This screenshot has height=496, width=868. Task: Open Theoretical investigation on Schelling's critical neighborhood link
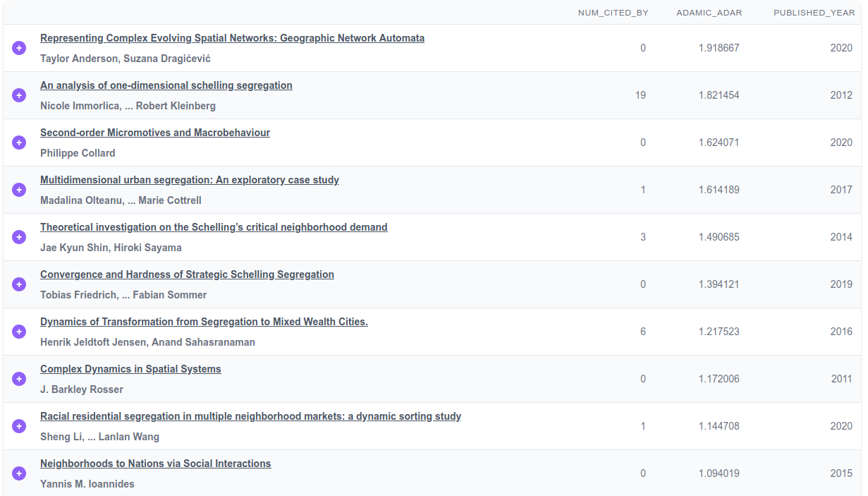[x=214, y=227]
